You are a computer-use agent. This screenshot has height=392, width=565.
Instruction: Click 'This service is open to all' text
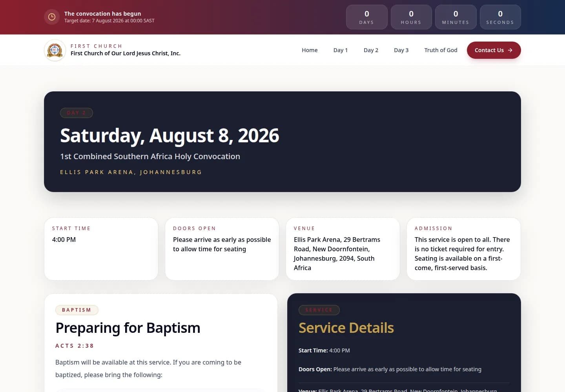[462, 254]
